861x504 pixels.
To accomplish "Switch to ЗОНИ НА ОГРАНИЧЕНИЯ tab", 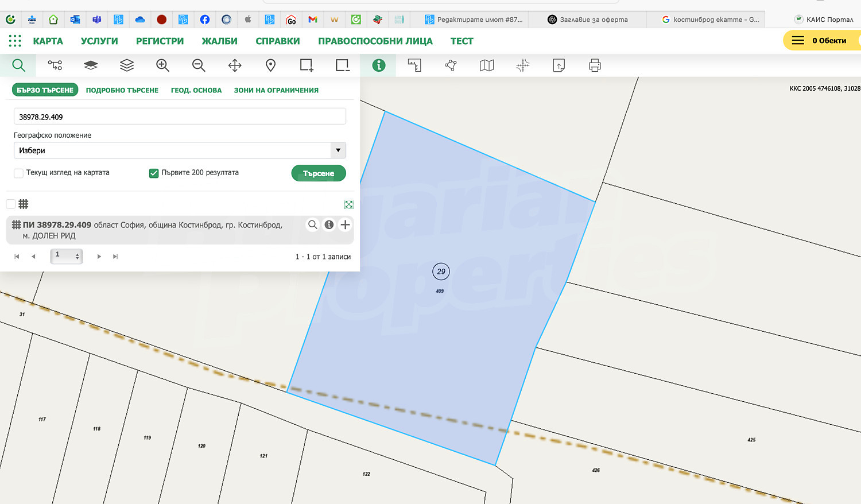I will tap(276, 90).
